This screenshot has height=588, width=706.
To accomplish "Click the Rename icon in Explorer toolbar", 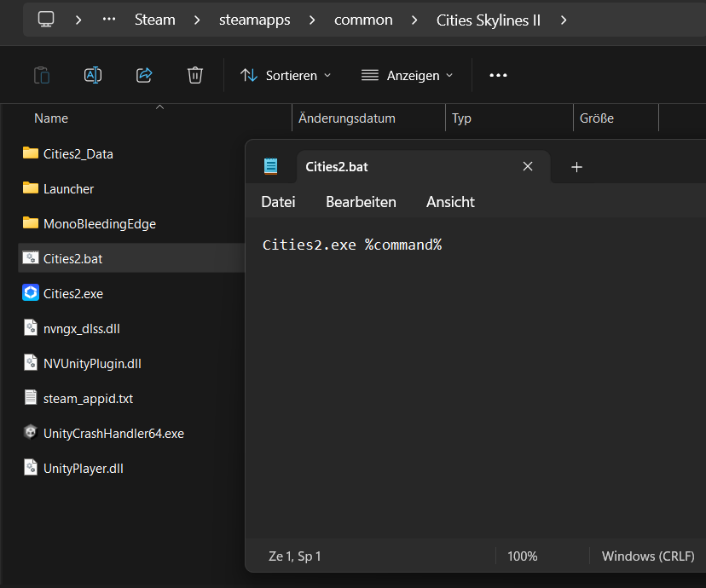I will point(93,75).
